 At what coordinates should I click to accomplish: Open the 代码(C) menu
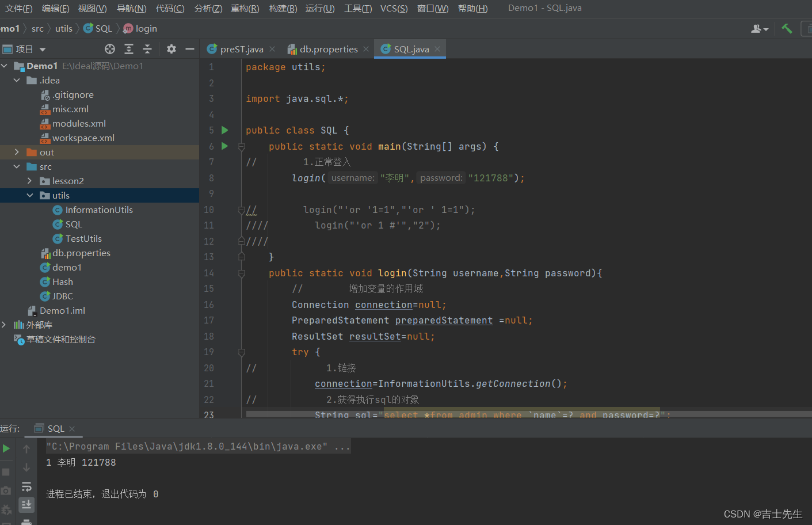[170, 8]
